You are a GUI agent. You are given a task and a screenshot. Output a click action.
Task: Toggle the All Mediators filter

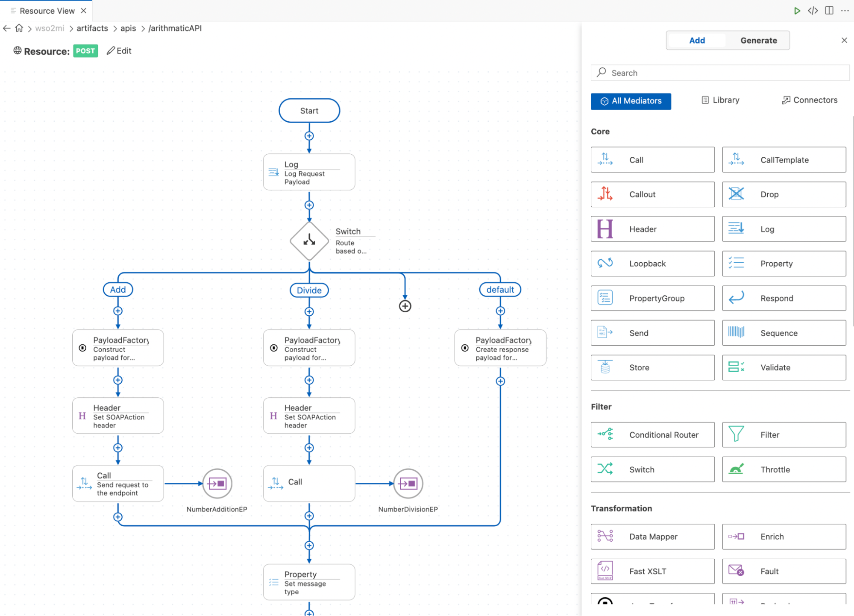click(631, 101)
